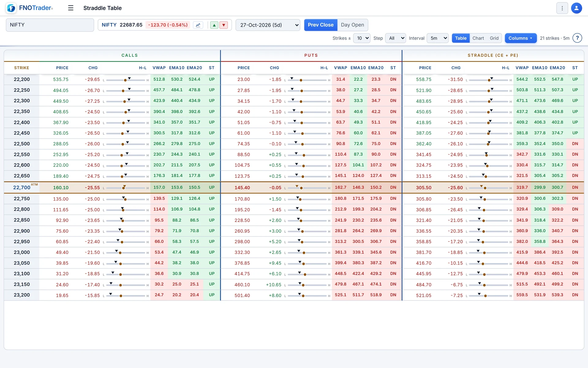Click the red down-arrow button
This screenshot has height=368, width=588.
click(x=224, y=25)
